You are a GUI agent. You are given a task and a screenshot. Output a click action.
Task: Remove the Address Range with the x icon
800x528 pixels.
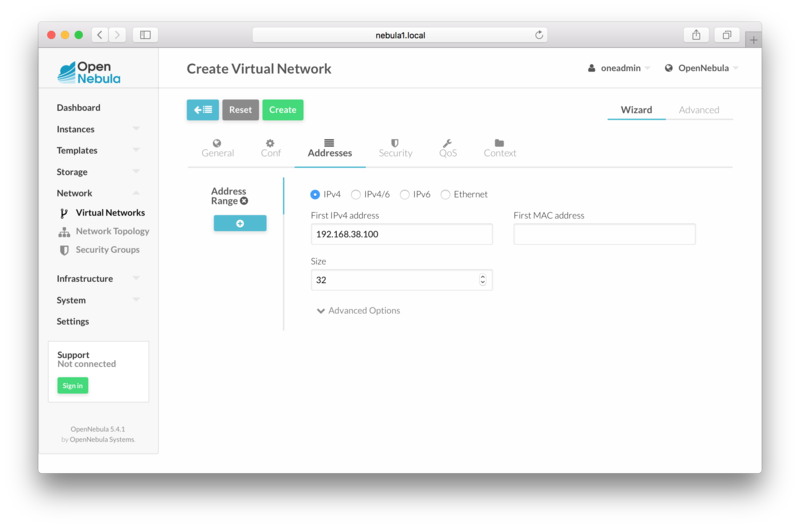(x=244, y=201)
